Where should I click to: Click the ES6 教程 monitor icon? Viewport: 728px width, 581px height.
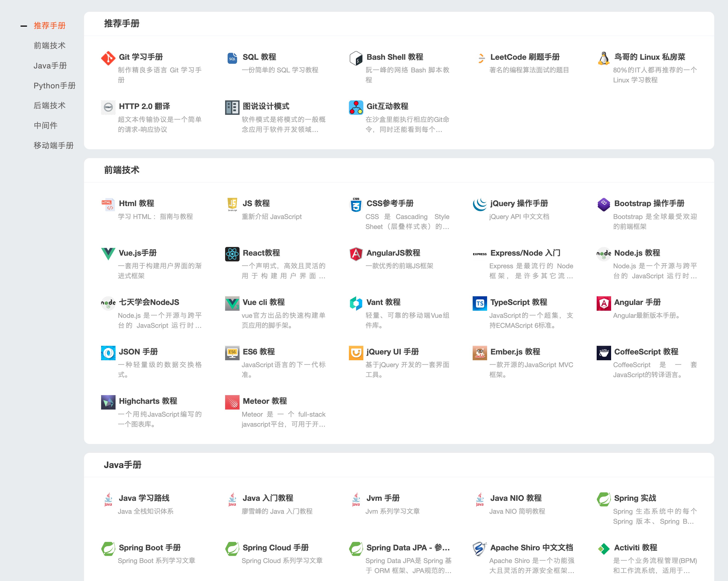click(x=232, y=353)
